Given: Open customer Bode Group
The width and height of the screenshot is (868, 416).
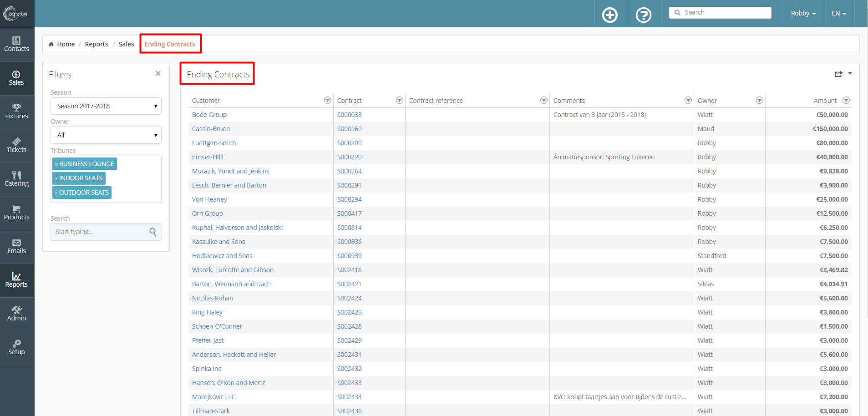Looking at the screenshot, I should coord(209,115).
